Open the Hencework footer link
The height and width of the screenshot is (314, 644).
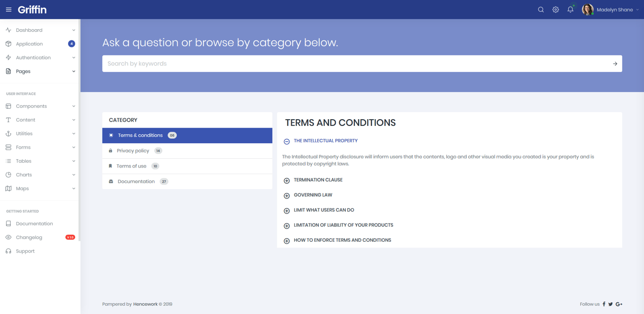click(x=145, y=304)
